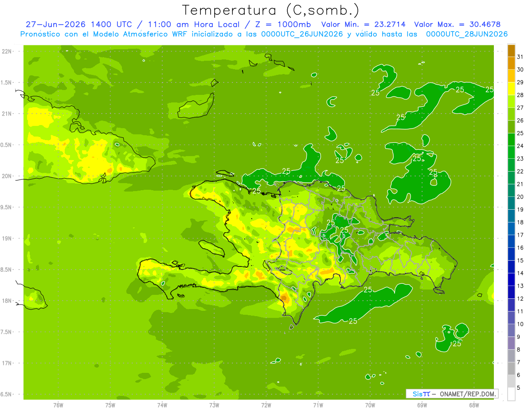The height and width of the screenshot is (411, 532).
Task: Click the "11" label on the color scale
Action: 520,311
